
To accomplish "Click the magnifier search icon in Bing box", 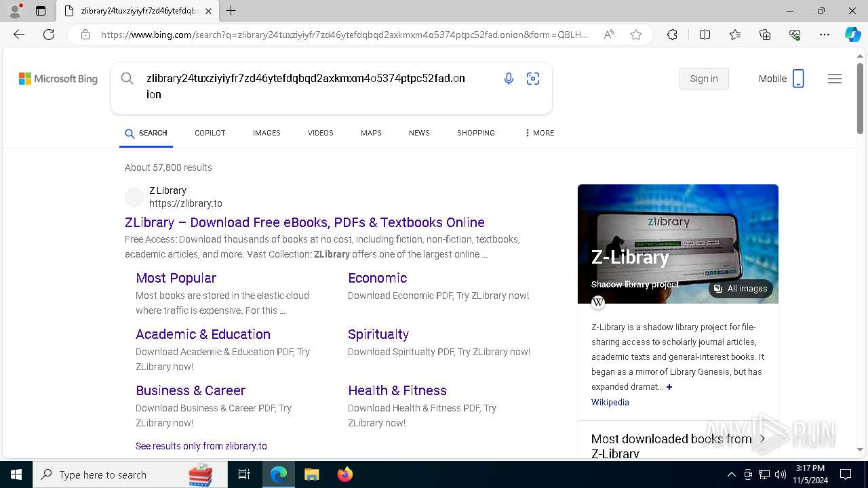I will (x=127, y=79).
